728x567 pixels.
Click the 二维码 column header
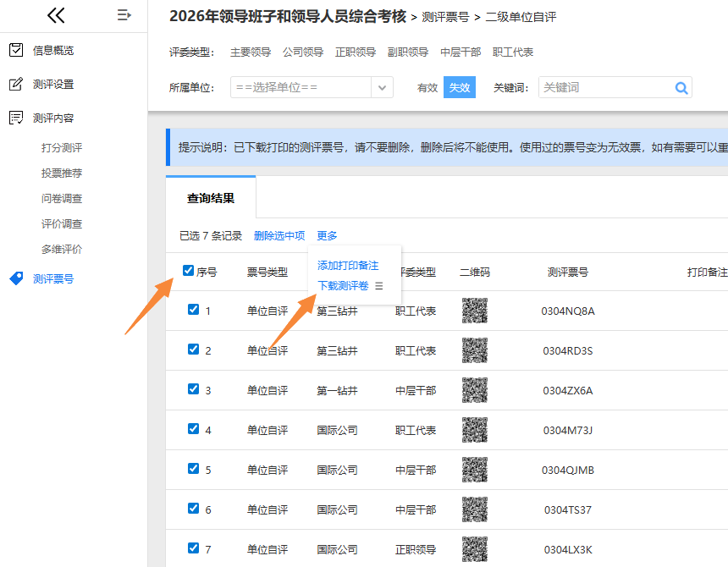[475, 272]
